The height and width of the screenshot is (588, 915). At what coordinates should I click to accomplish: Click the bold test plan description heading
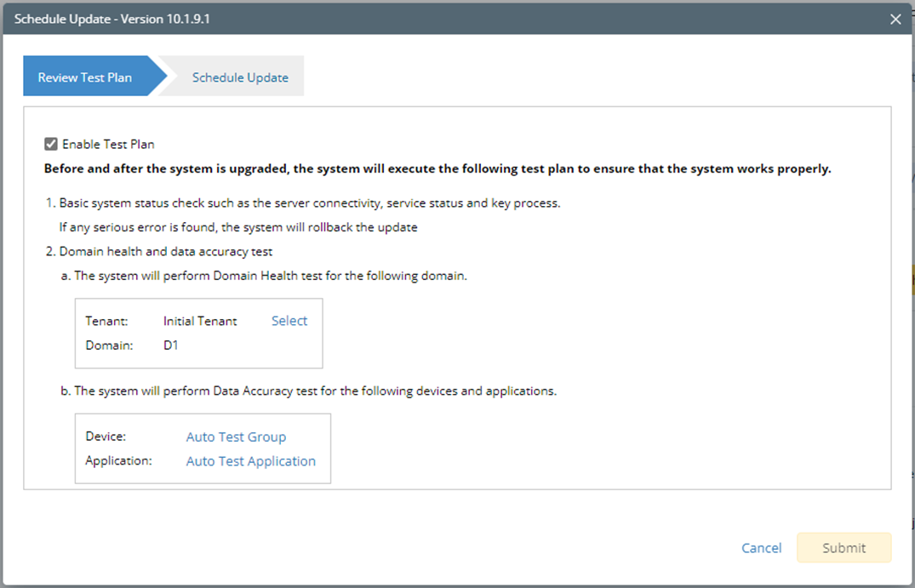point(437,168)
